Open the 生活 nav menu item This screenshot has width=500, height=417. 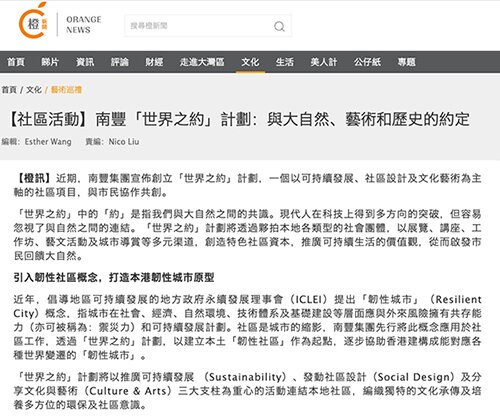click(285, 62)
